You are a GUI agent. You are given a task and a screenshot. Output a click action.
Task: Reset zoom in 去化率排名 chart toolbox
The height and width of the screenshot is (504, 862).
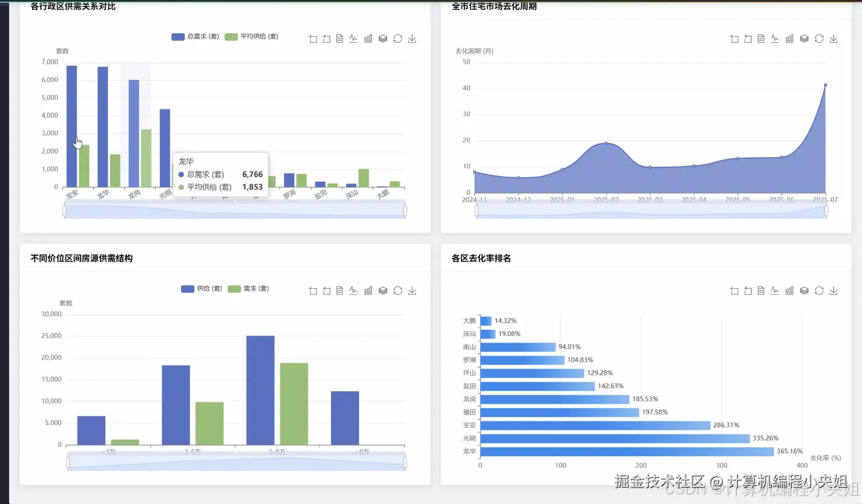748,291
